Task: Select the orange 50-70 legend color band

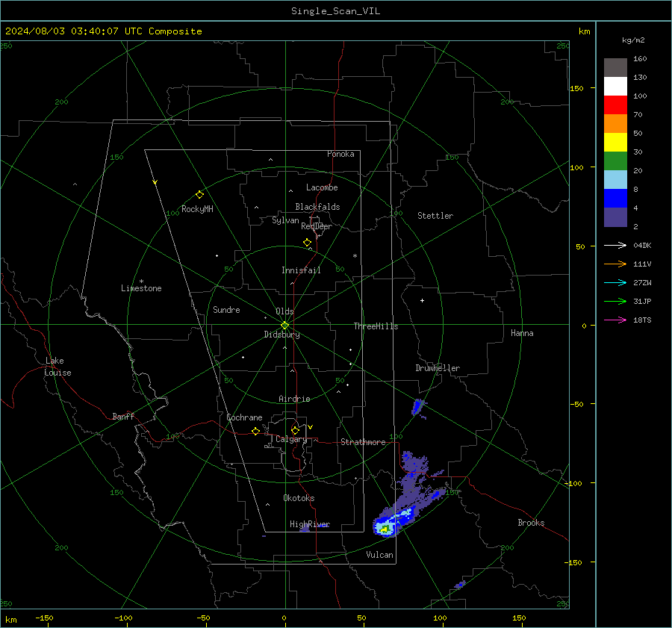Action: (615, 124)
